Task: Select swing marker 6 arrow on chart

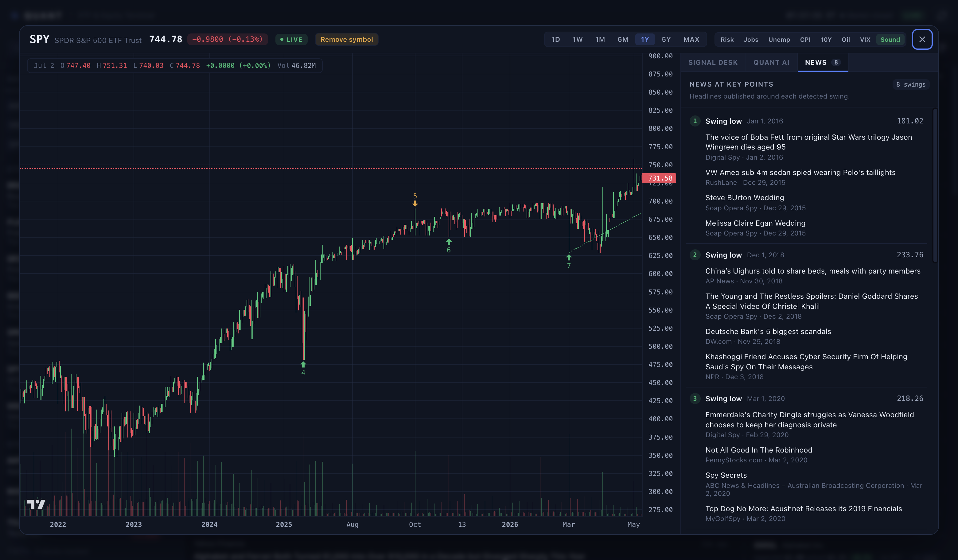Action: [x=449, y=242]
